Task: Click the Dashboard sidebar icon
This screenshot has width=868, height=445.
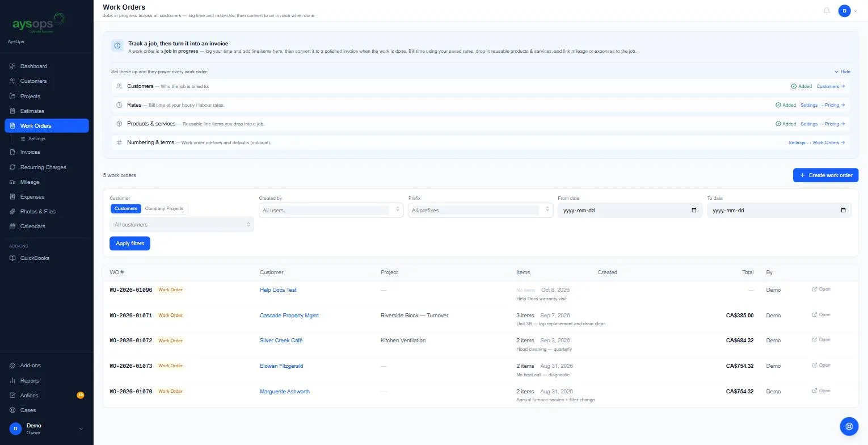Action: click(12, 66)
